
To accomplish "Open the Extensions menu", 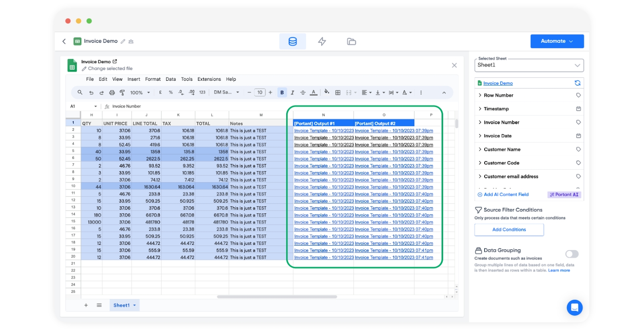I will tap(209, 79).
